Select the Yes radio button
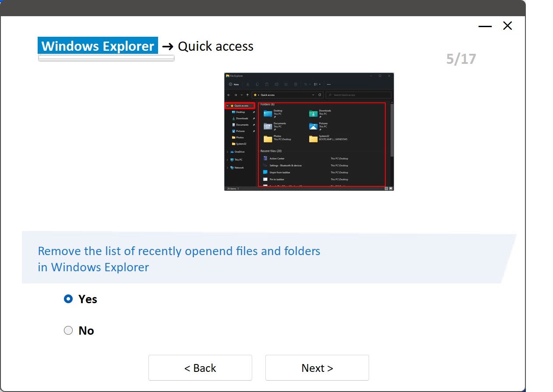553x392 pixels. coord(68,299)
